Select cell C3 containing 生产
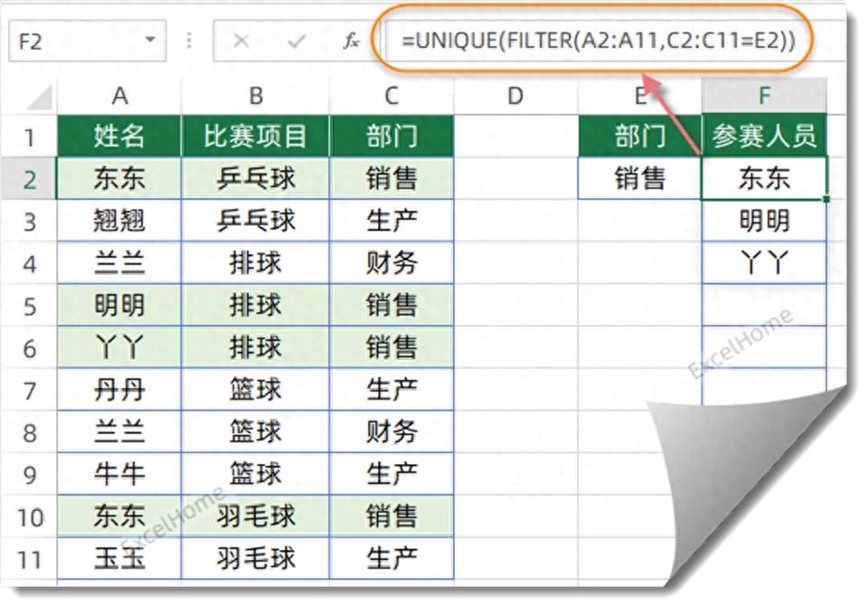868x608 pixels. coord(392,221)
